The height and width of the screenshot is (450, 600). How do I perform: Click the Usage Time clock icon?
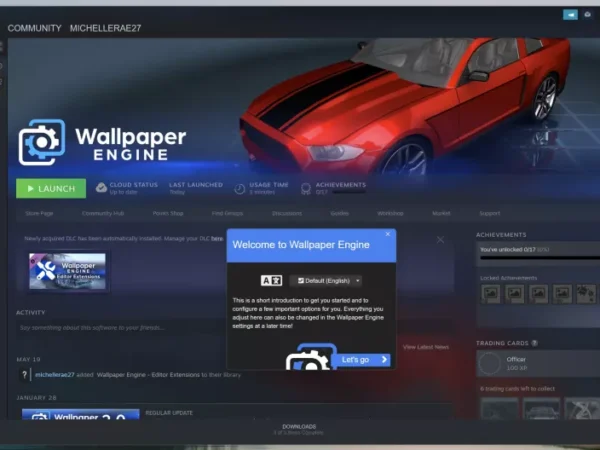click(x=240, y=188)
